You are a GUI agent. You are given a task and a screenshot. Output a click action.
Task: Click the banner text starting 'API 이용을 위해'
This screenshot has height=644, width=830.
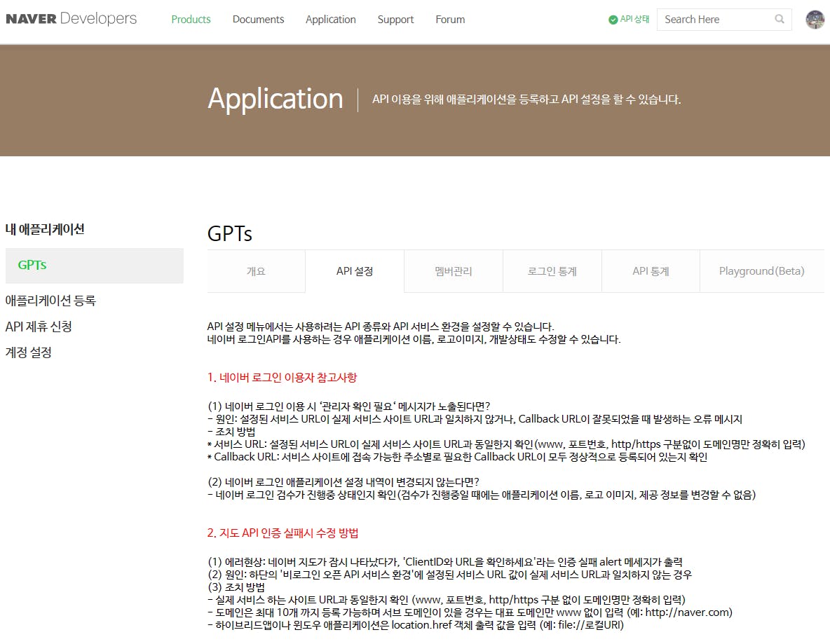(526, 100)
